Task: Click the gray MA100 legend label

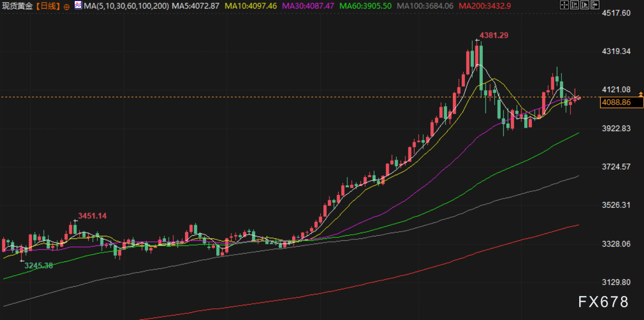Action: [x=425, y=6]
